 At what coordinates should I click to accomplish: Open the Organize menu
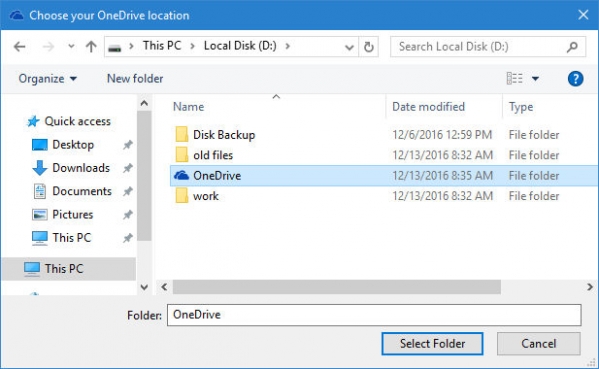[47, 79]
